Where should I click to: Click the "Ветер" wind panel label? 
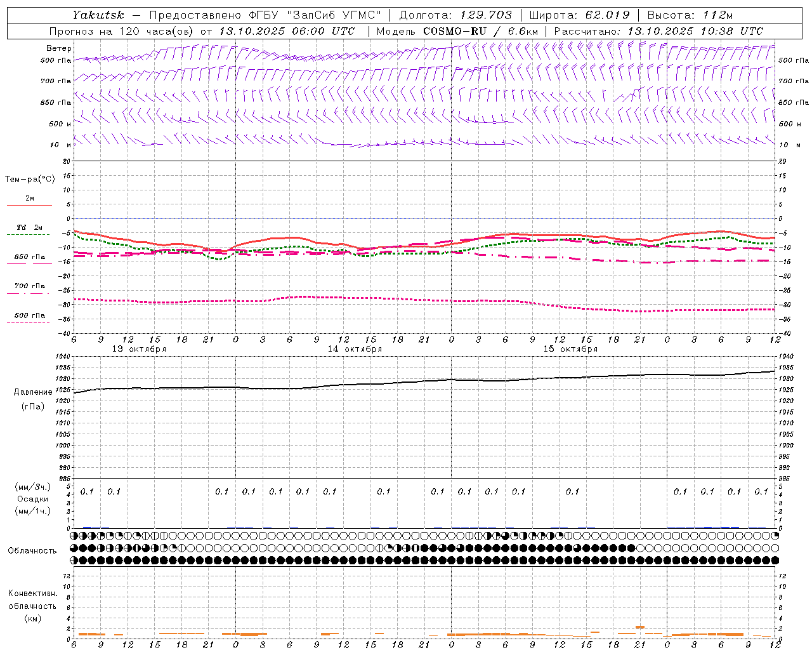click(x=59, y=48)
